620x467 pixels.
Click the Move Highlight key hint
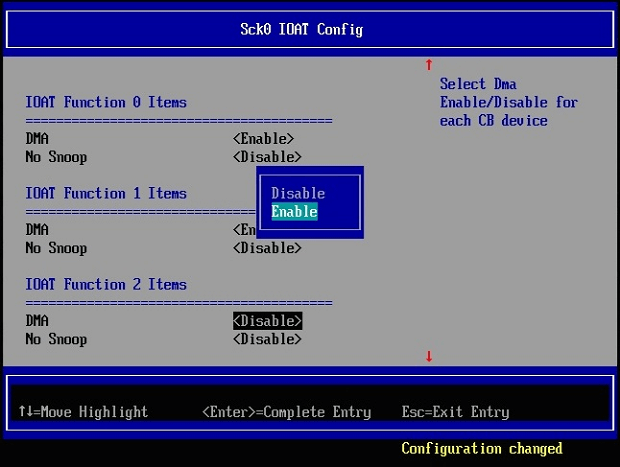coord(83,412)
